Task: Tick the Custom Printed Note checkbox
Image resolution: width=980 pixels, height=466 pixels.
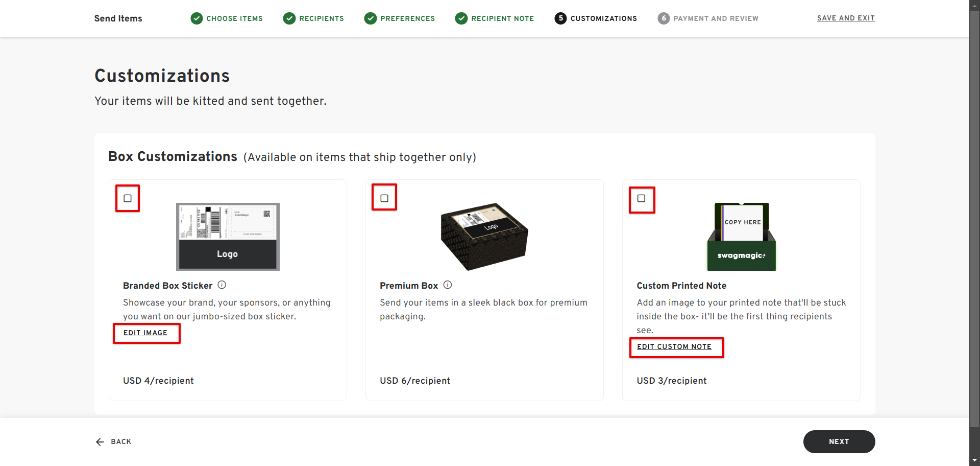Action: (642, 198)
